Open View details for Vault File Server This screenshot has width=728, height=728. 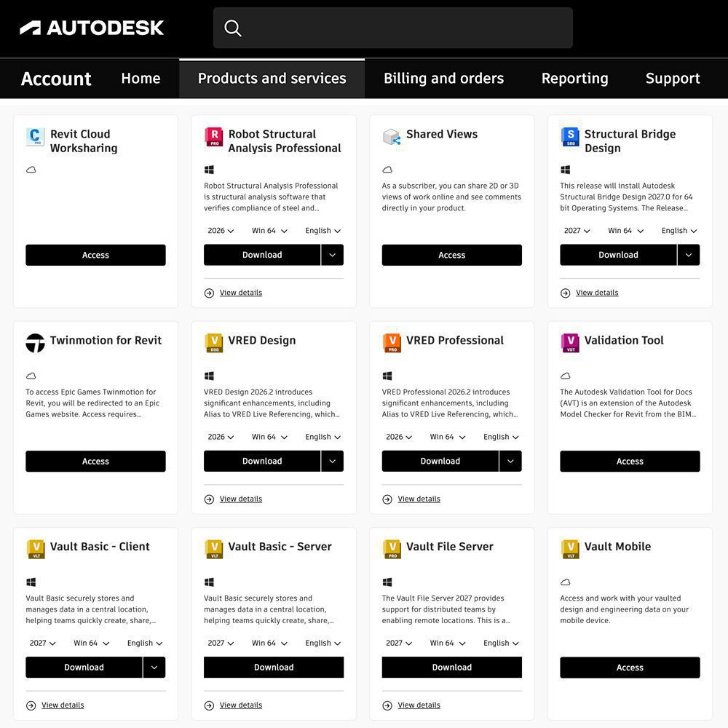click(x=419, y=705)
